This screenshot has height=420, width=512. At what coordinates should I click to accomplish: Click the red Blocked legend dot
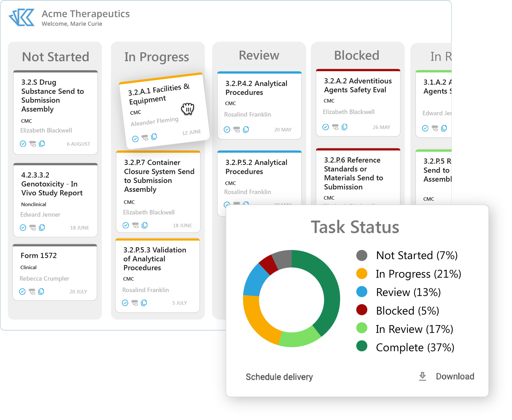[x=362, y=310]
